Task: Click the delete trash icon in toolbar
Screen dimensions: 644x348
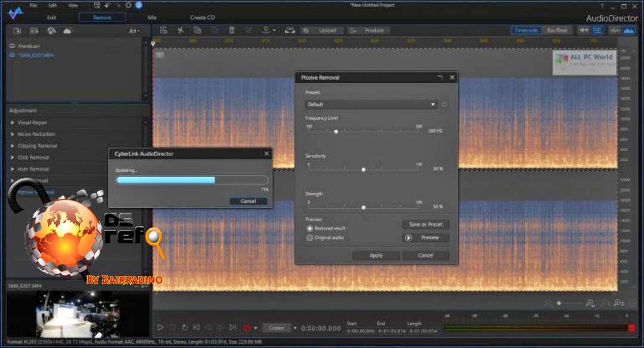Action: pos(231,30)
